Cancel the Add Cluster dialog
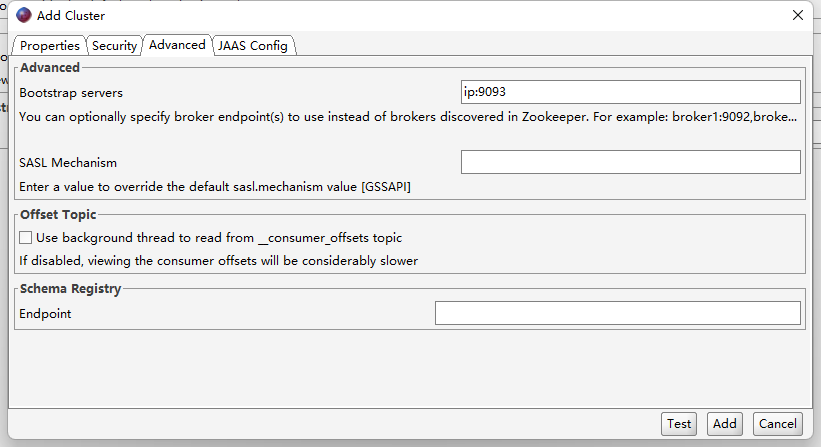Screen dimensions: 821x447 (x=777, y=424)
